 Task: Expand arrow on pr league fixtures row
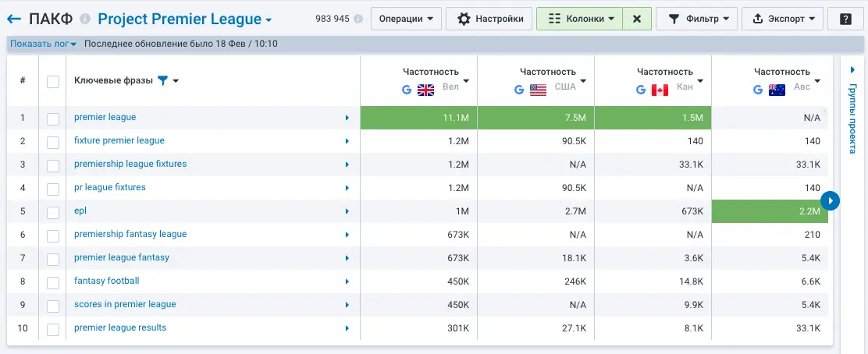(x=347, y=188)
